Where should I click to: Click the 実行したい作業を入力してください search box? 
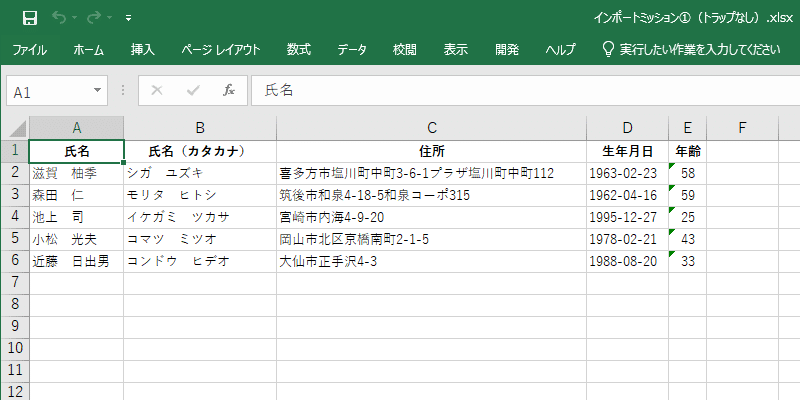point(699,49)
